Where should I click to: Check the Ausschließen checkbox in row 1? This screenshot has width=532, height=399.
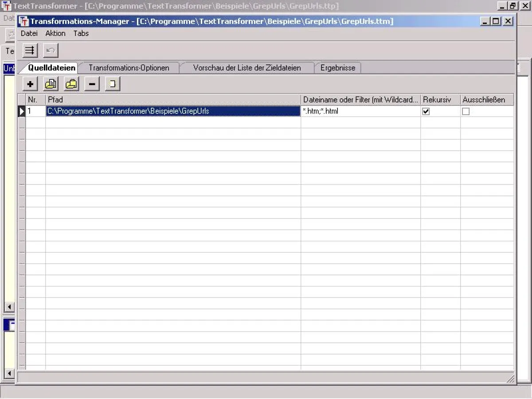(465, 112)
